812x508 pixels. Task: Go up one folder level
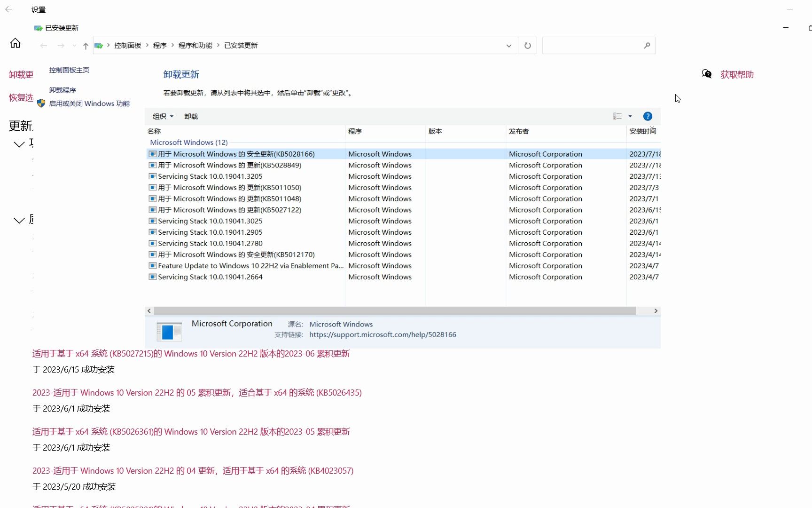click(86, 46)
